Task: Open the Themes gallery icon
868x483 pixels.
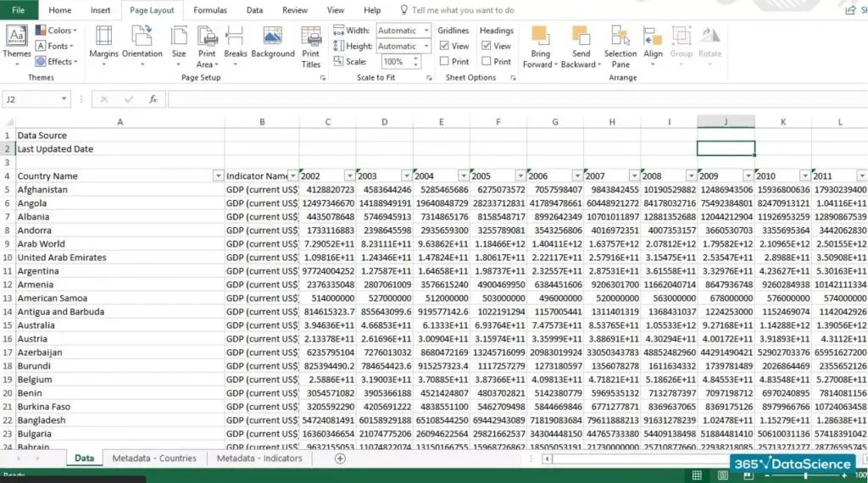Action: click(x=16, y=38)
